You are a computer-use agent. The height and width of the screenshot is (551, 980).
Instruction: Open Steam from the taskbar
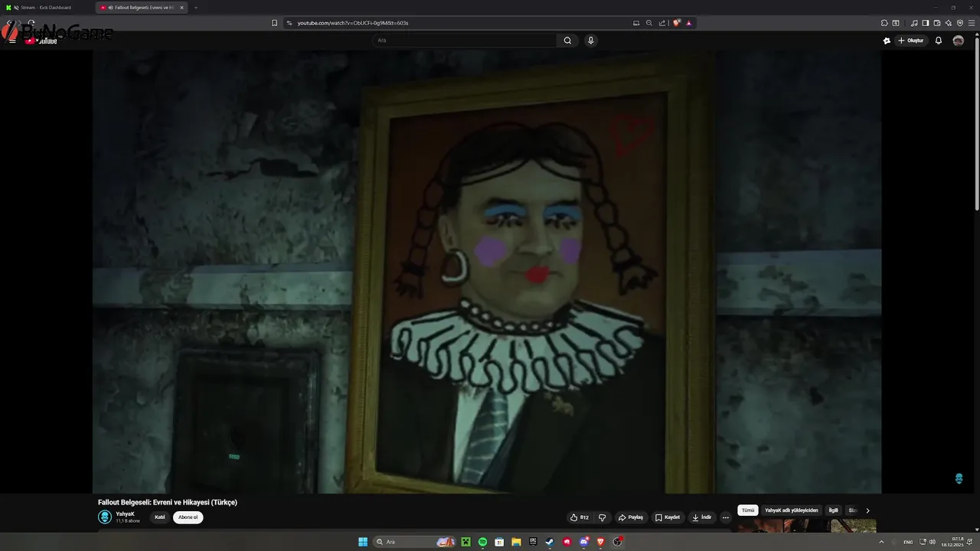pos(550,542)
